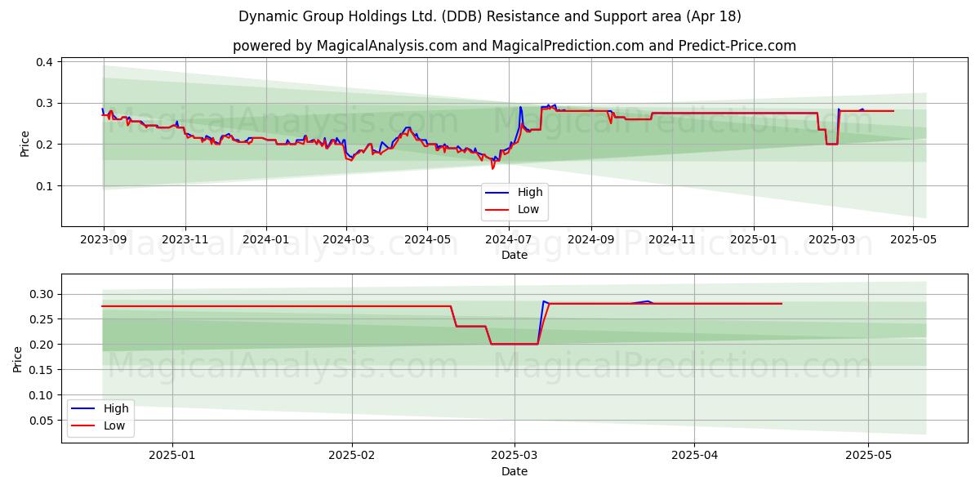Viewport: 980px width, 490px height.
Task: Click the '2025-05' x-axis label, top chart
Action: (x=912, y=240)
